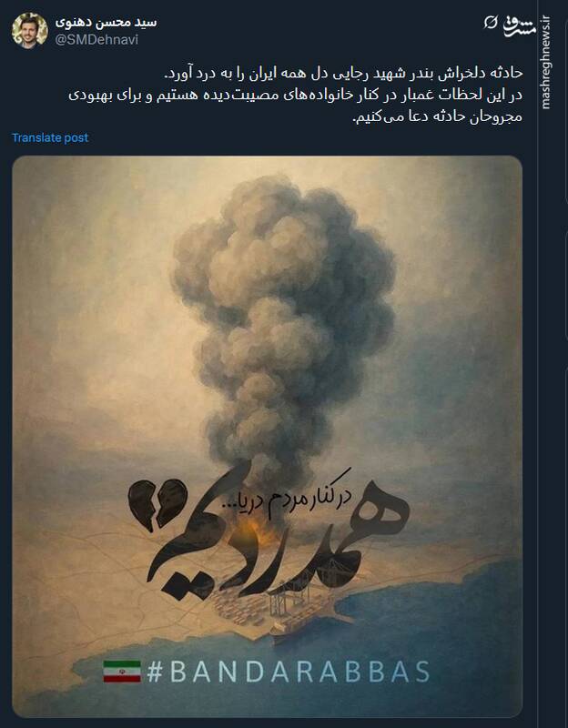Click the #BANDARABBAS hashtag text

[289, 672]
